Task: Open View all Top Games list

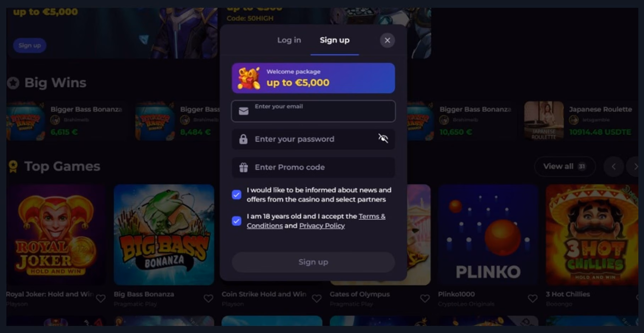Action: coord(565,166)
